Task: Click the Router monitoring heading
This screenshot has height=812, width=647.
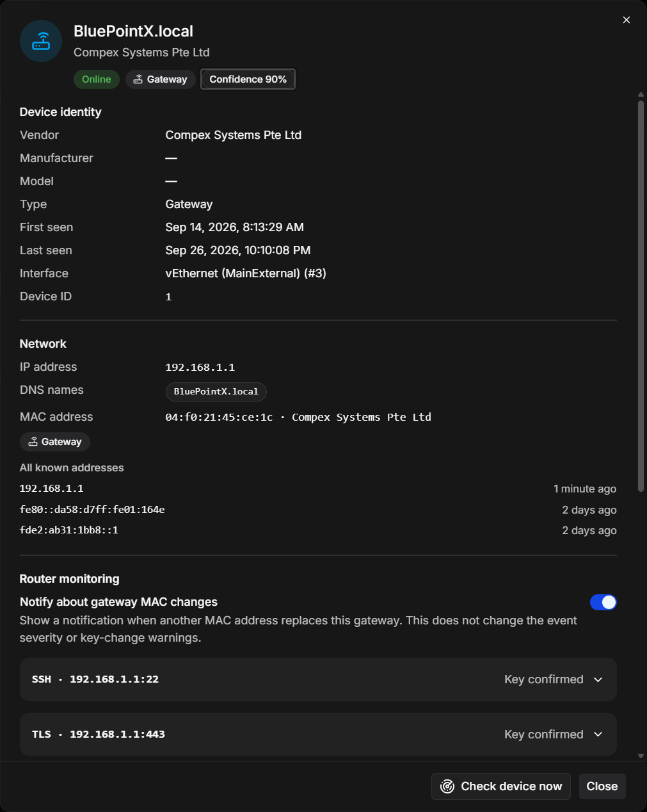Action: click(70, 579)
